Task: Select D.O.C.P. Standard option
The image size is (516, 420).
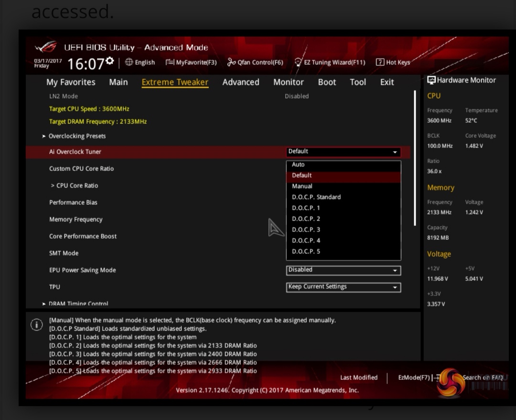Action: tap(344, 197)
